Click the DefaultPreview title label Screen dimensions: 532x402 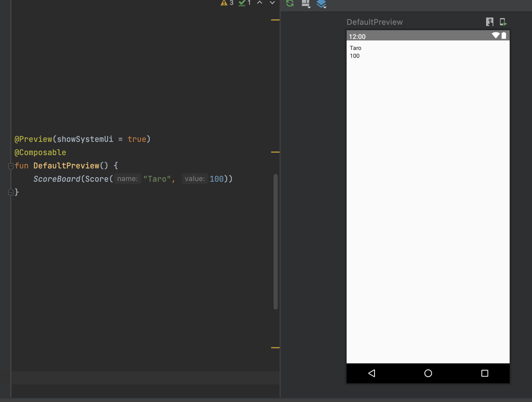point(375,22)
